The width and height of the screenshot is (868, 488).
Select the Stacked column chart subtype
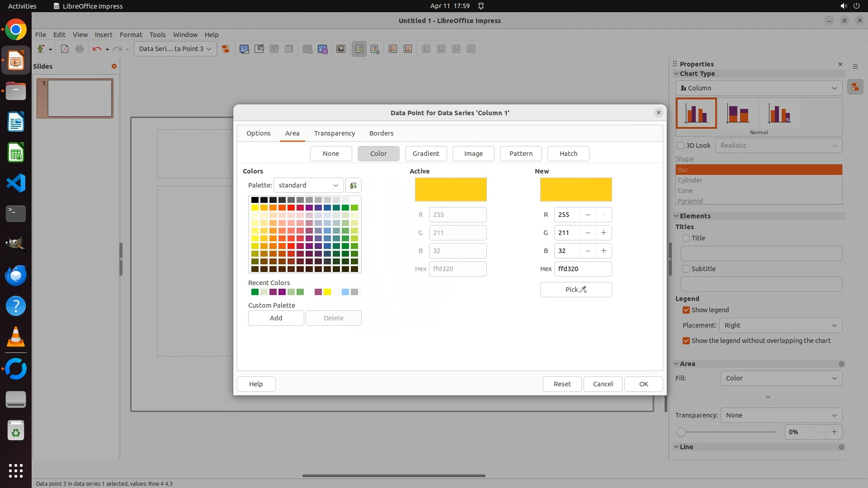737,113
